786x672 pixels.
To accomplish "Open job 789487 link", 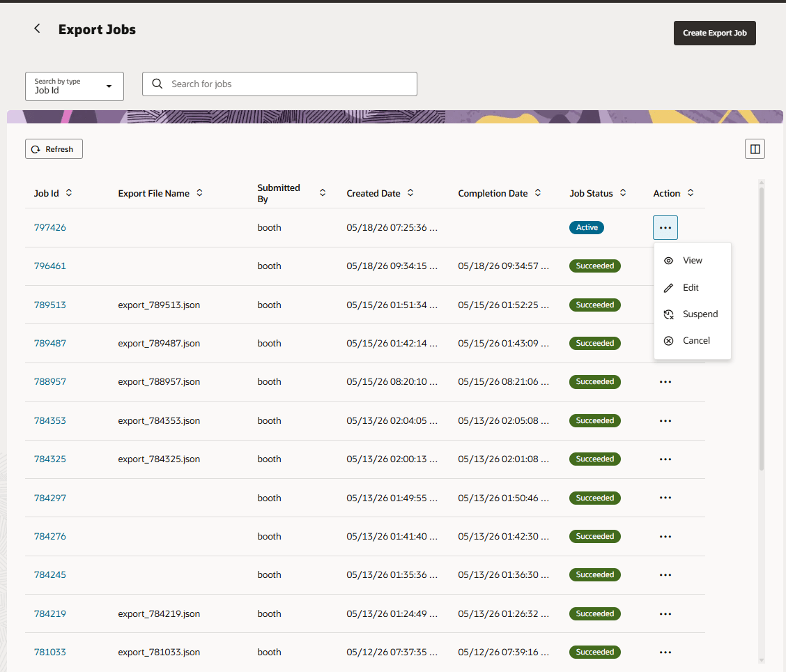I will pos(50,344).
